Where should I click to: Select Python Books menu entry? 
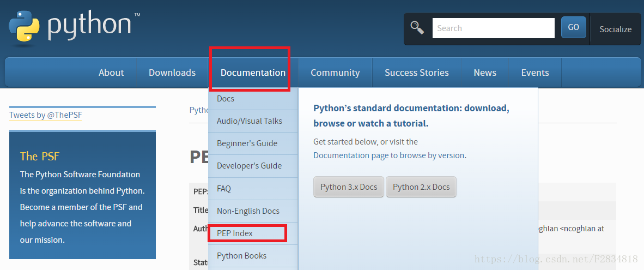pyautogui.click(x=253, y=256)
